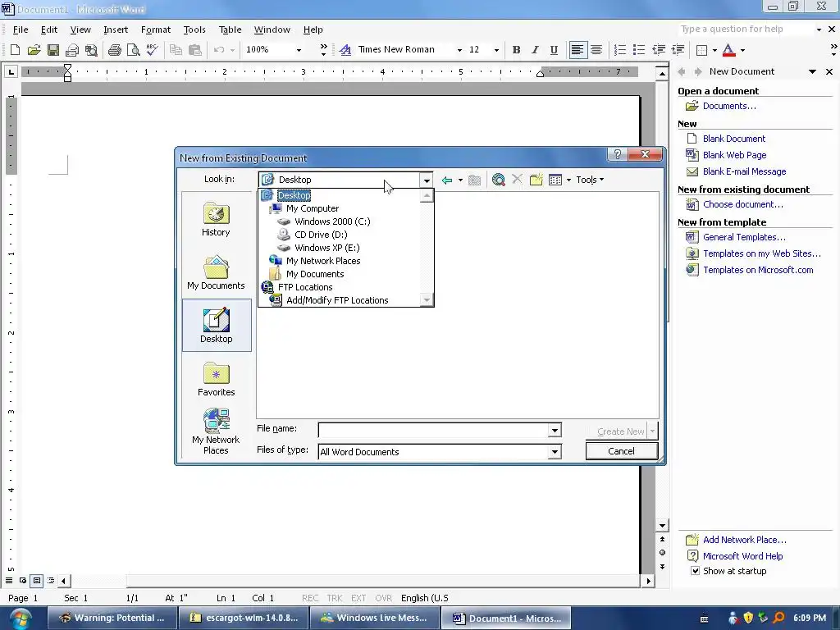
Task: Open New Document task pane dropdown arrow
Action: [x=812, y=71]
